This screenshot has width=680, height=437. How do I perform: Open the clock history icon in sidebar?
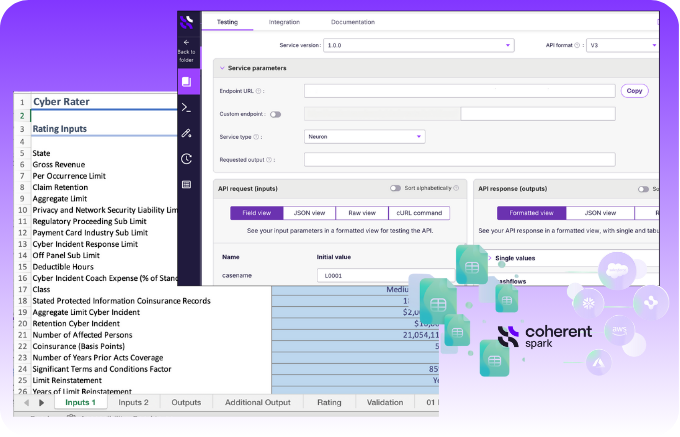(187, 158)
